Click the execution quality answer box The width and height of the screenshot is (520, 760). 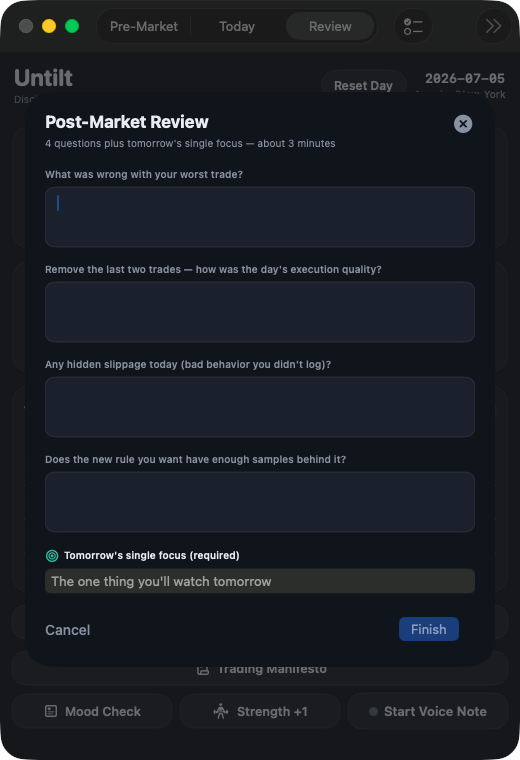(x=260, y=312)
